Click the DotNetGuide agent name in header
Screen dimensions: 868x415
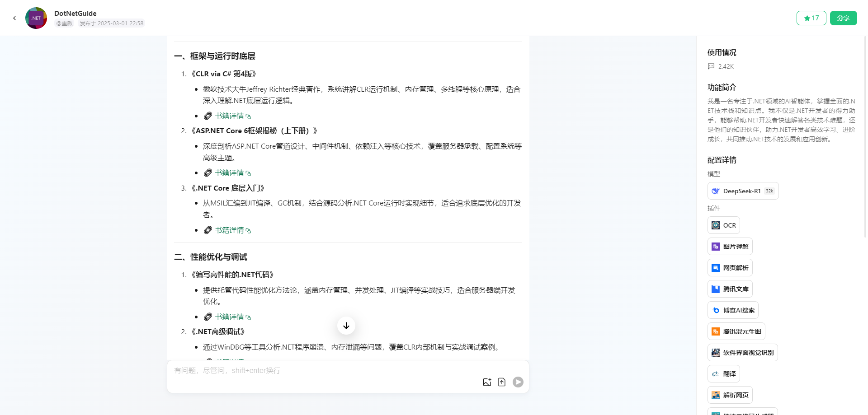coord(75,14)
